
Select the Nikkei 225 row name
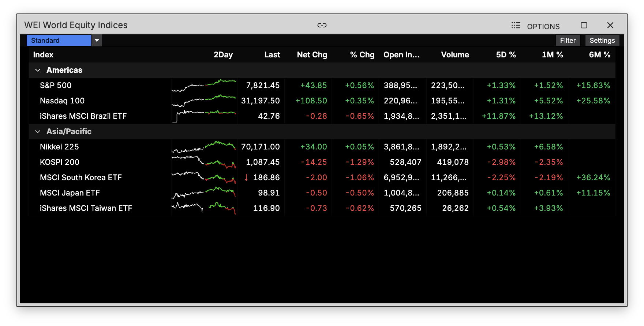[x=59, y=147]
